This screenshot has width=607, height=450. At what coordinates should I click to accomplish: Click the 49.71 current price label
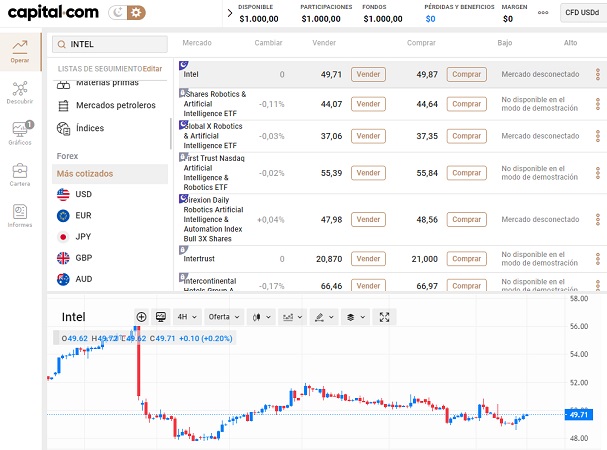pos(579,415)
